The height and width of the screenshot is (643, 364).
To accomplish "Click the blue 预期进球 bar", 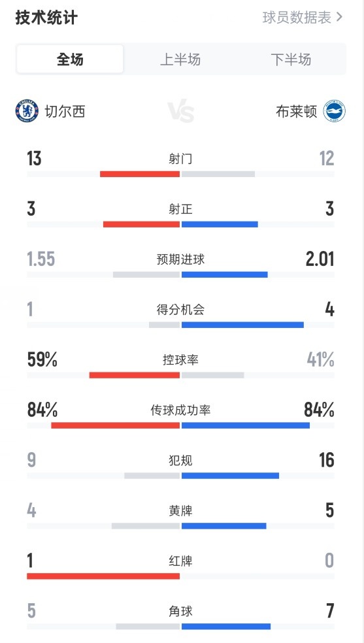I will [225, 274].
